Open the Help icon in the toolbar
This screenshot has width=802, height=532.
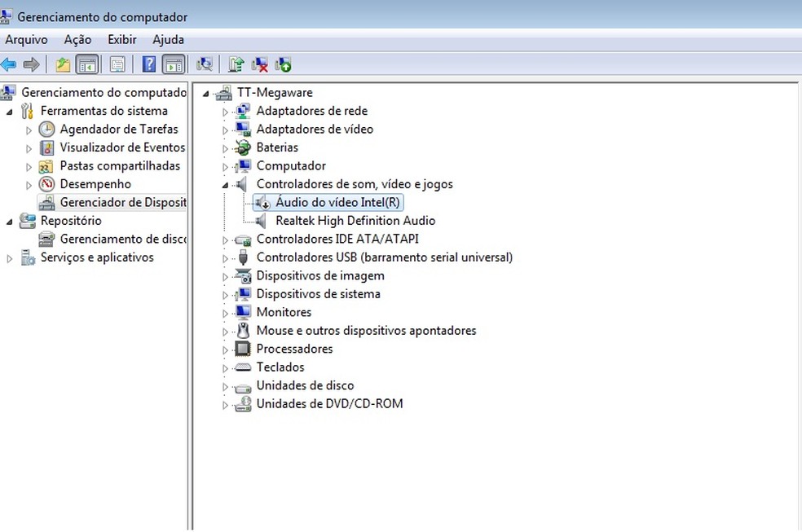pos(151,64)
